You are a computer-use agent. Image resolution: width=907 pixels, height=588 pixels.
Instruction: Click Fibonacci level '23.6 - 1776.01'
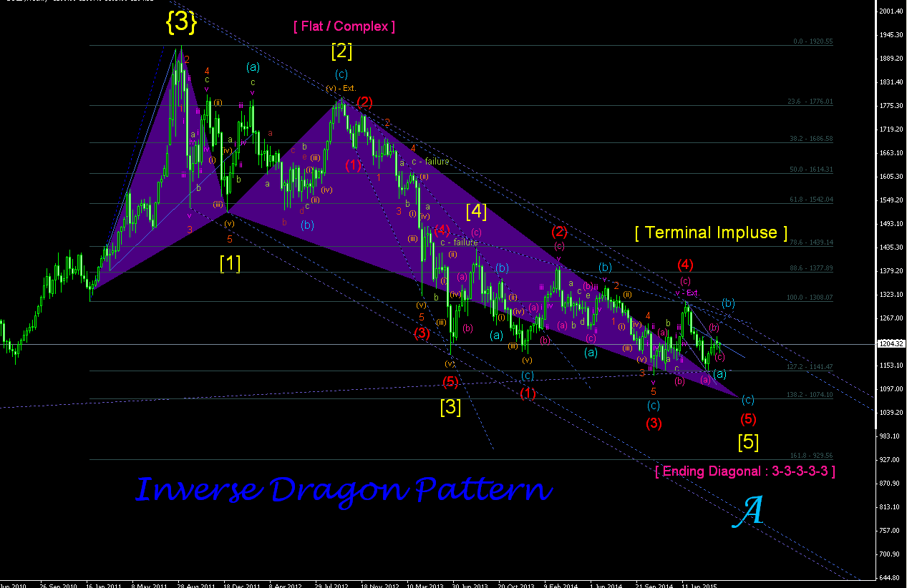(x=811, y=102)
